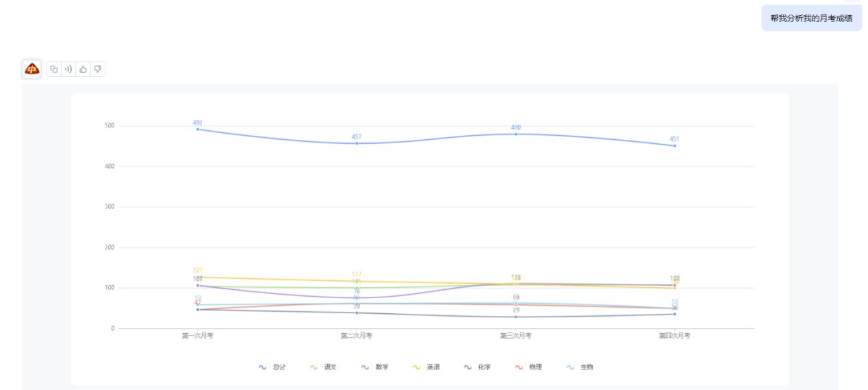Screen dimensions: 868x390
Task: Click the 29 data point on 化学 line
Action: coord(515,317)
